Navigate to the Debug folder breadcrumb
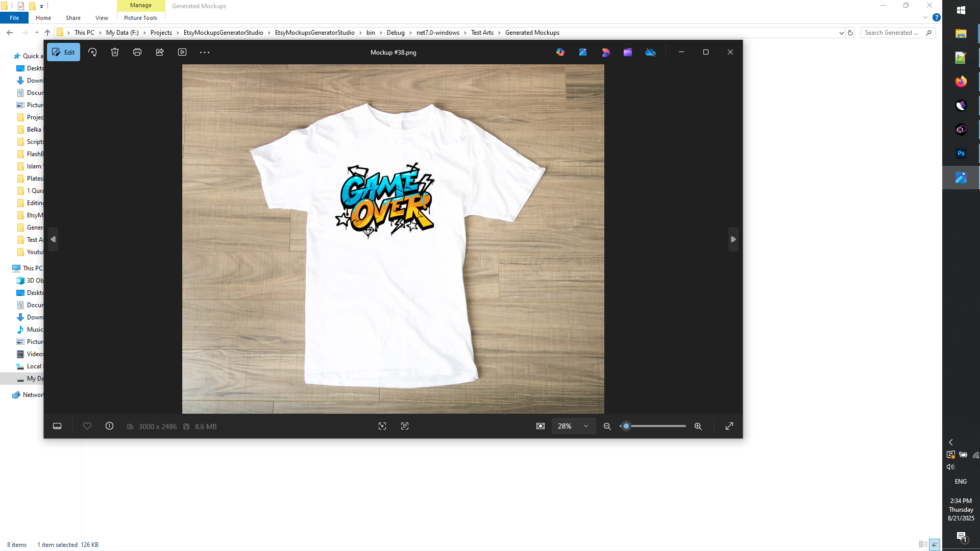980x551 pixels. click(397, 32)
